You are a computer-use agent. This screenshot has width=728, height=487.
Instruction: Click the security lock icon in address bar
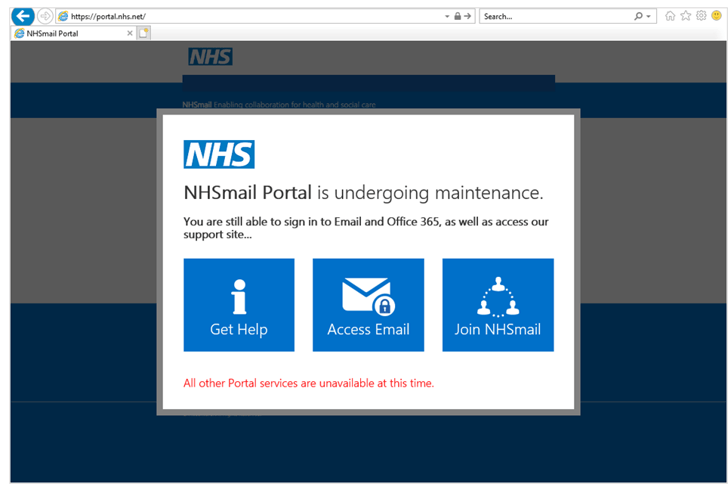pos(457,16)
